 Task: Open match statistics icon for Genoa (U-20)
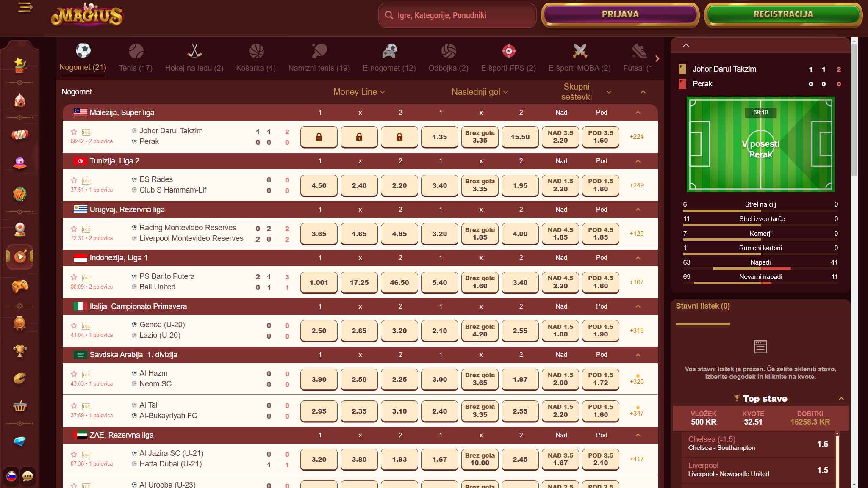(86, 326)
